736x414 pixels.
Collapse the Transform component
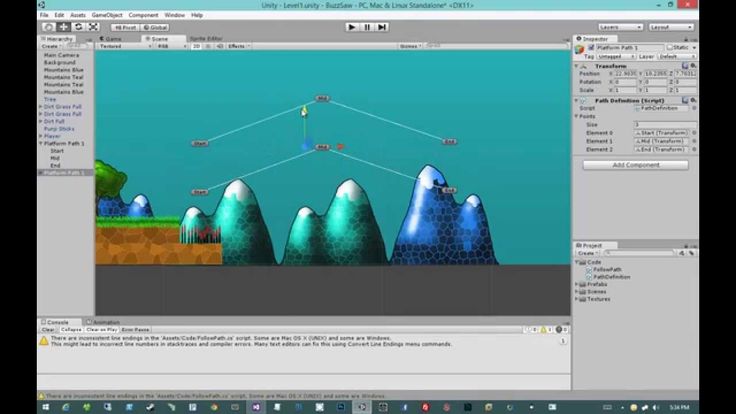(x=576, y=66)
